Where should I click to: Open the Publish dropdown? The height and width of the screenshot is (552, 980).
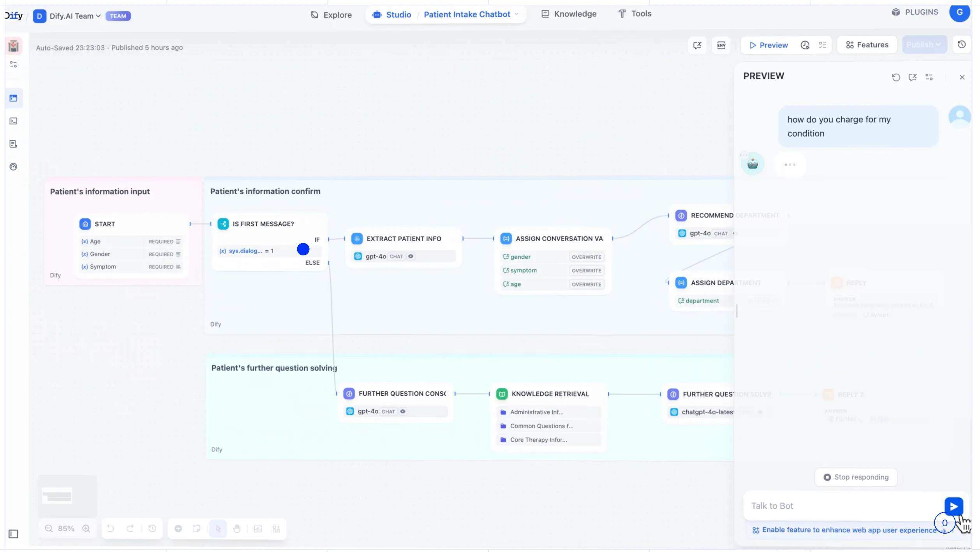pyautogui.click(x=924, y=45)
